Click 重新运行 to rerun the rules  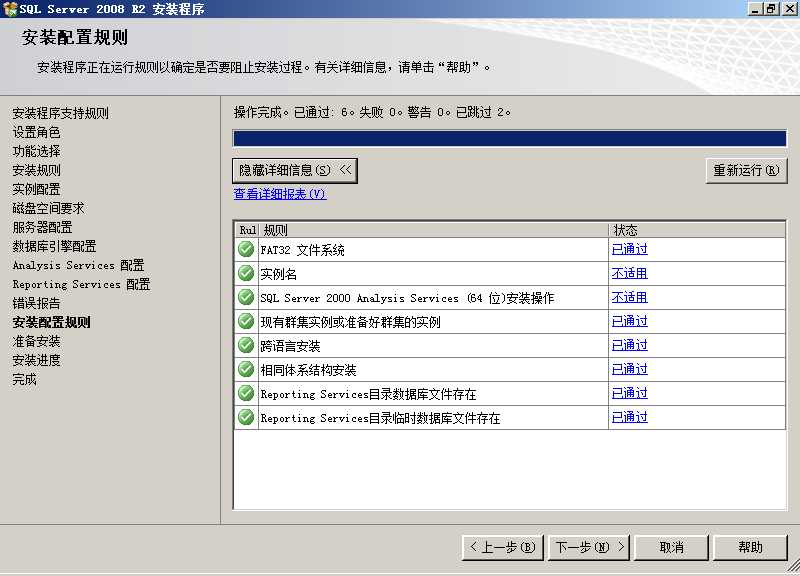(746, 170)
